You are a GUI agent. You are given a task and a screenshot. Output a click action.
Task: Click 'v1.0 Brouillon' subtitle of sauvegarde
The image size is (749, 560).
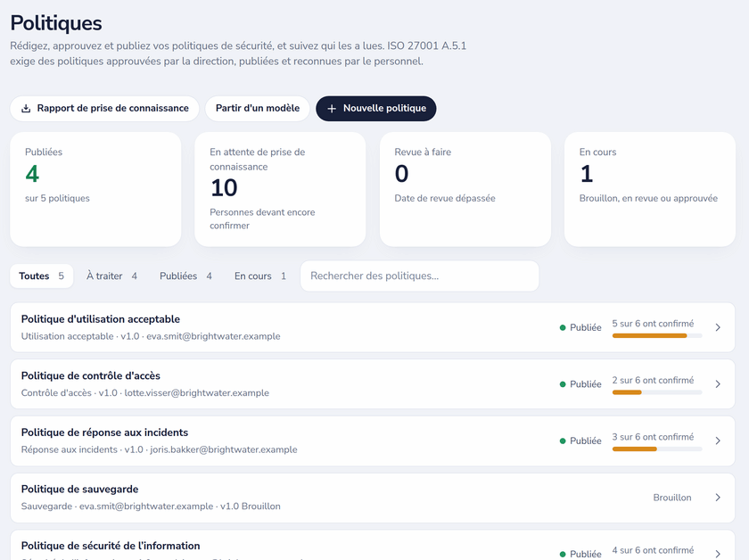(x=251, y=506)
